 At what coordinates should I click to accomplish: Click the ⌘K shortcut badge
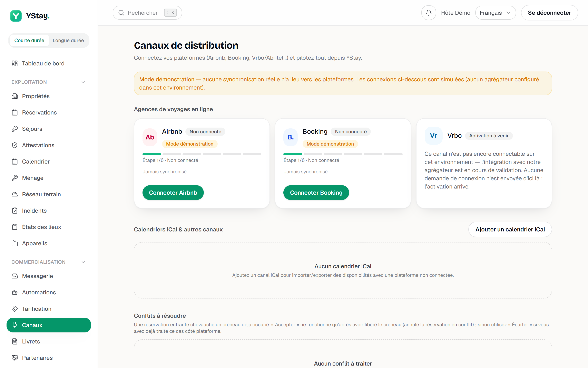coord(170,13)
